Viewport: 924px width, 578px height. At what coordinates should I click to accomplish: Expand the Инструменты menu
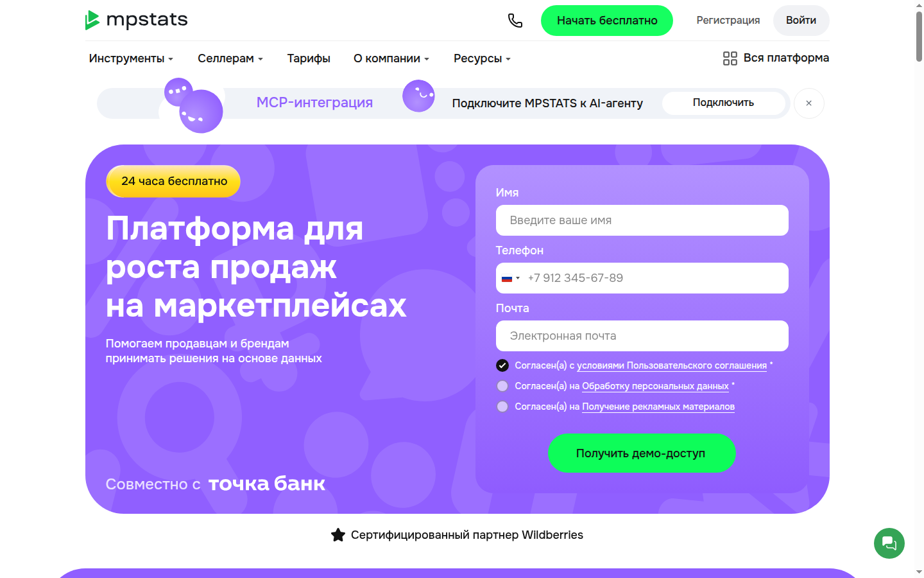pos(131,58)
